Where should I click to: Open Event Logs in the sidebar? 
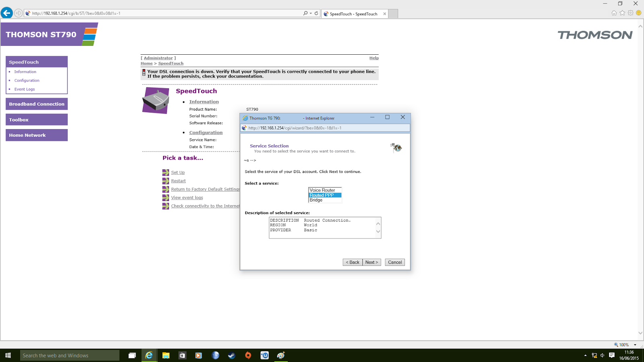tap(25, 89)
